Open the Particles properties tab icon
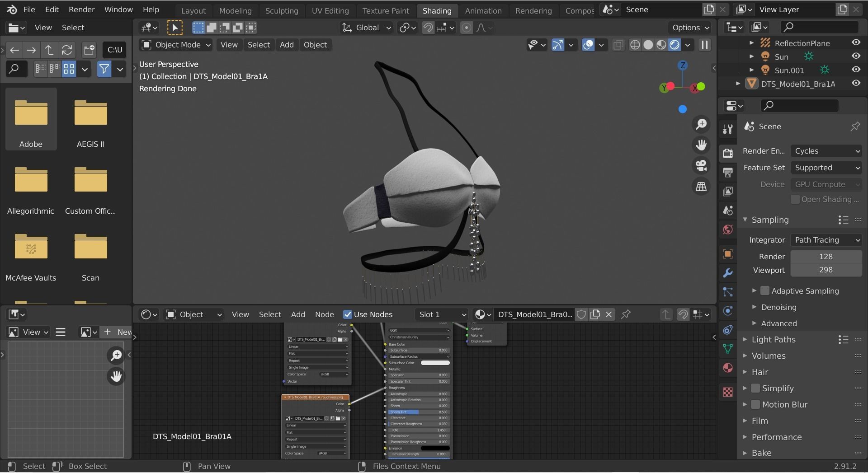 (x=727, y=292)
